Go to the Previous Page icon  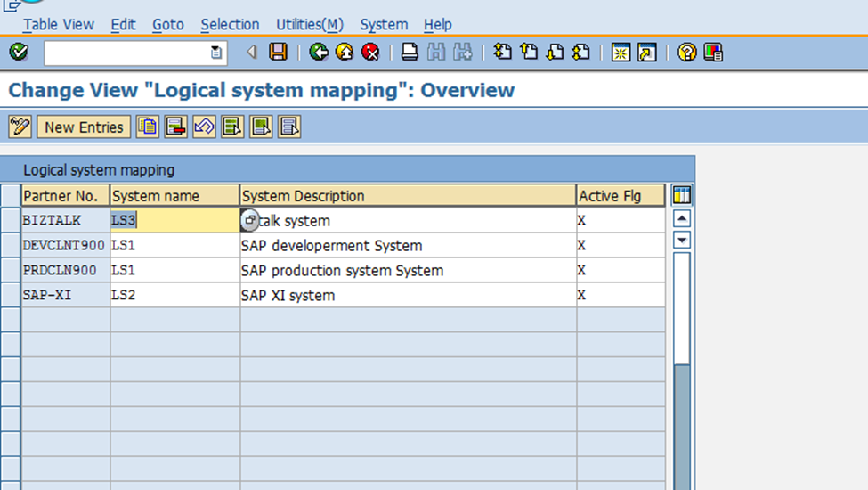pyautogui.click(x=529, y=53)
